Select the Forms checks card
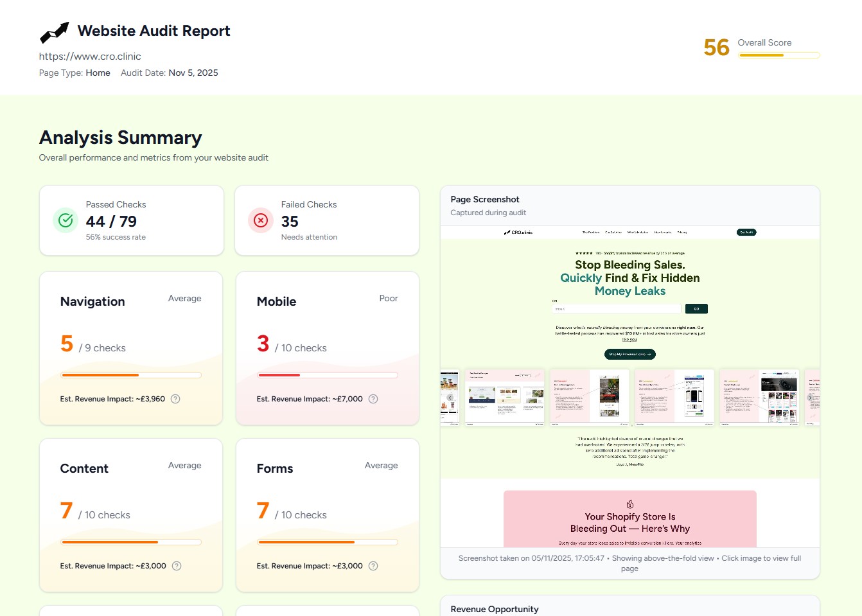 (328, 515)
